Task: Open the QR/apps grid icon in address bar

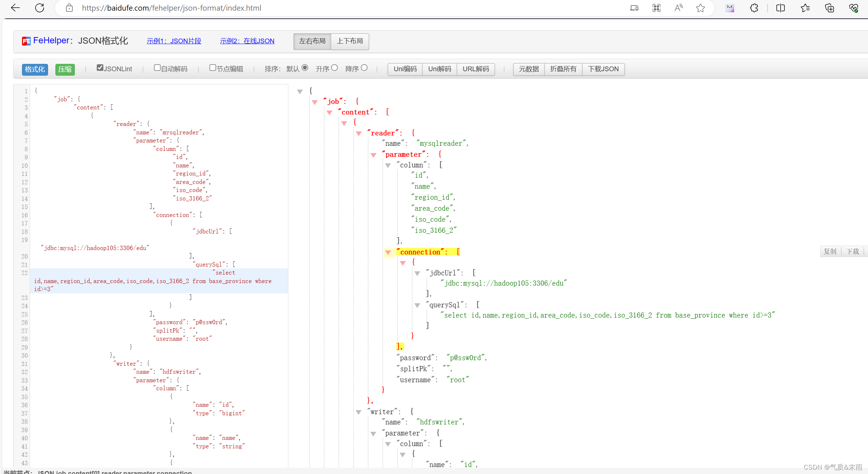Action: (656, 8)
